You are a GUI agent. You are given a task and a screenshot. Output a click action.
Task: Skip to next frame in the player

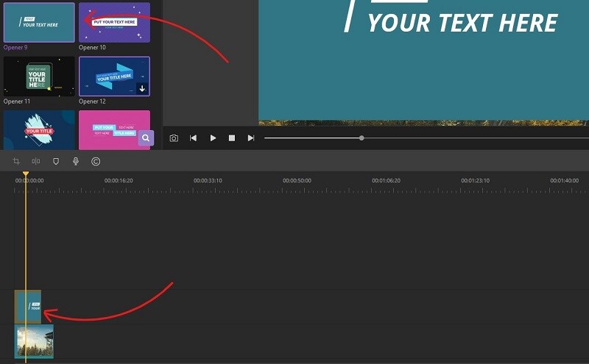pos(251,138)
